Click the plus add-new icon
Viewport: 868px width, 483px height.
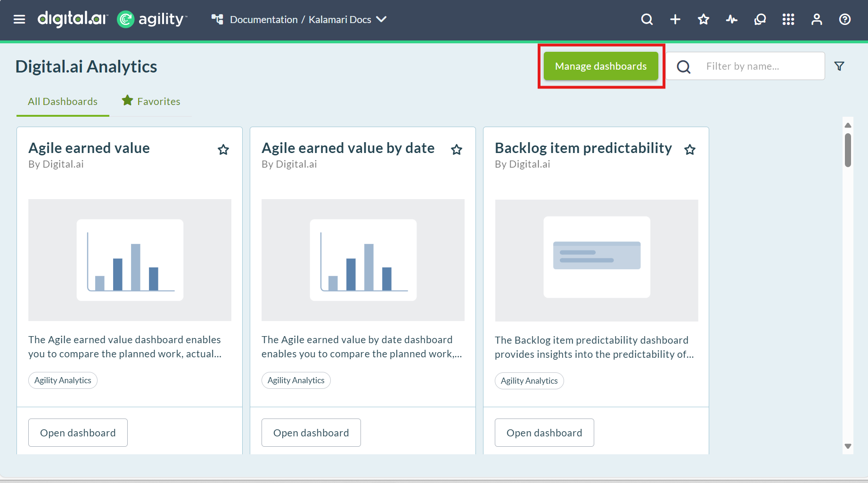pos(675,19)
